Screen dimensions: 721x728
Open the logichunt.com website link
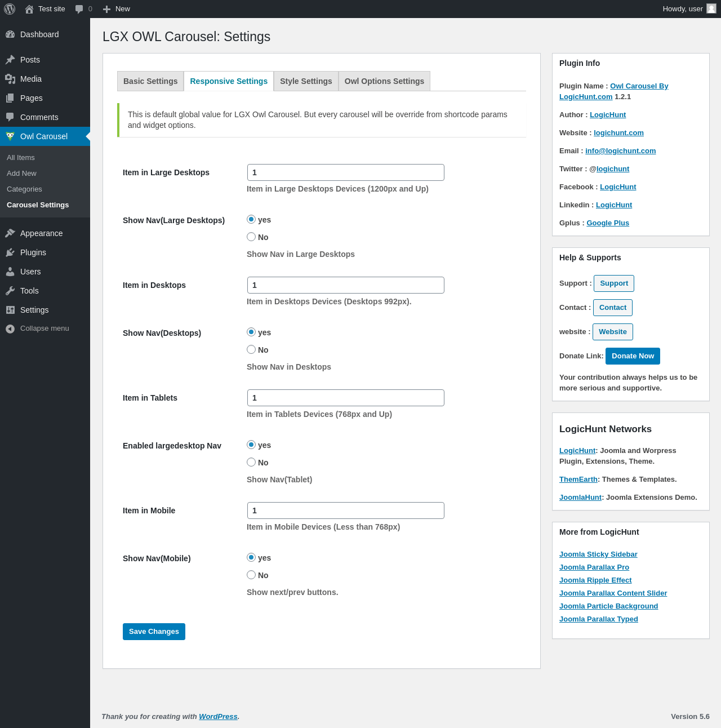(x=618, y=133)
